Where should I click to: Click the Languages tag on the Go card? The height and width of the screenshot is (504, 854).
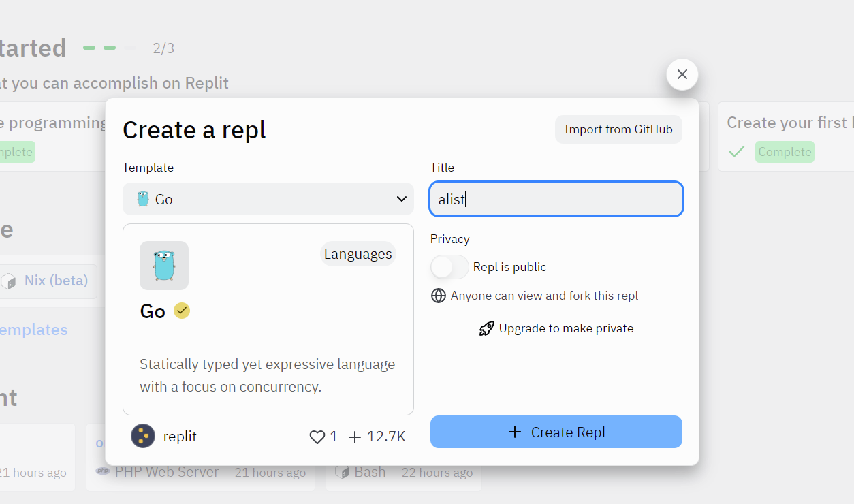pyautogui.click(x=358, y=254)
